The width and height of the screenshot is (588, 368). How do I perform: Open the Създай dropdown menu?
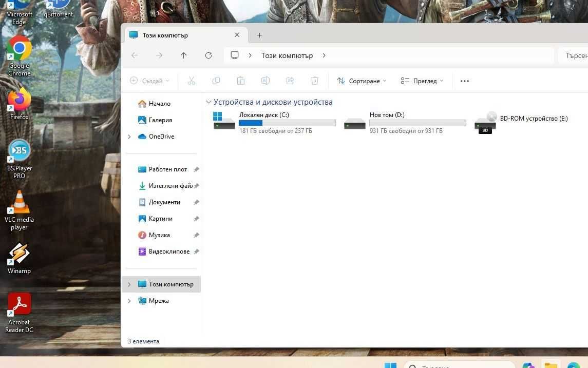pyautogui.click(x=149, y=81)
